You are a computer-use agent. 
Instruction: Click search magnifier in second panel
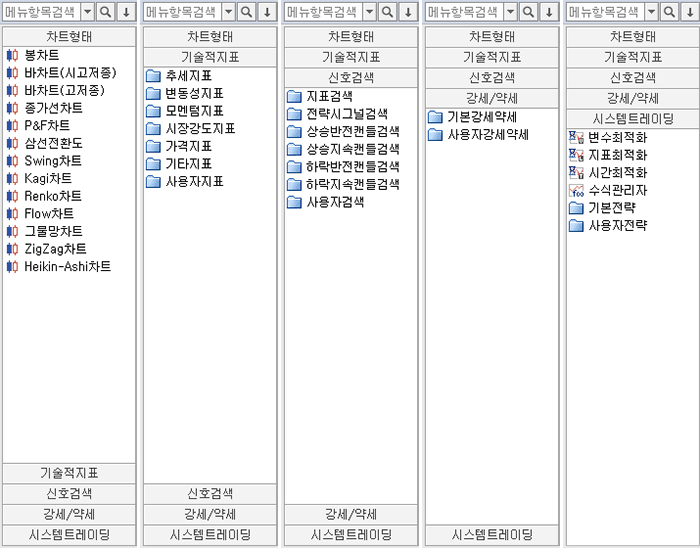point(246,12)
